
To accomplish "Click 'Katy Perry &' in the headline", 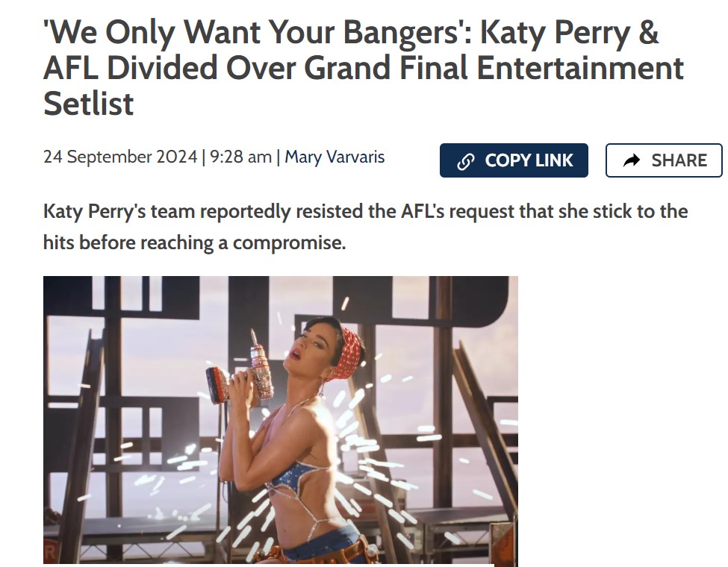I will click(569, 33).
